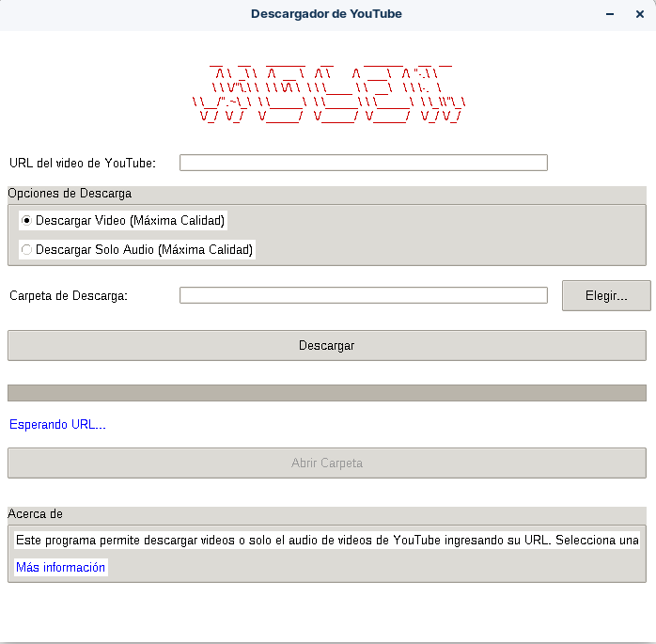Select 'Descargar Video (Máxima Calidad)' option
656x644 pixels.
[122, 221]
